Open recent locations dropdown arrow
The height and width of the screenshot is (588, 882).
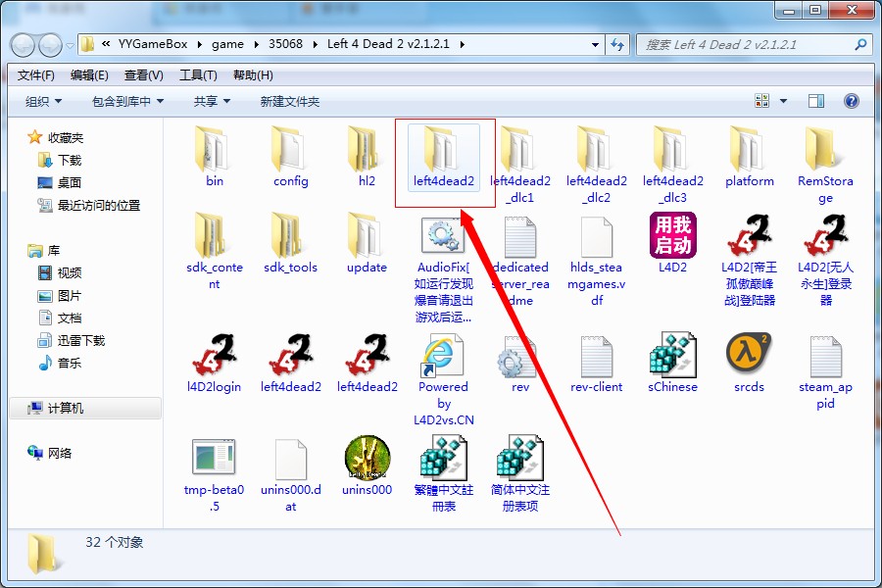70,46
